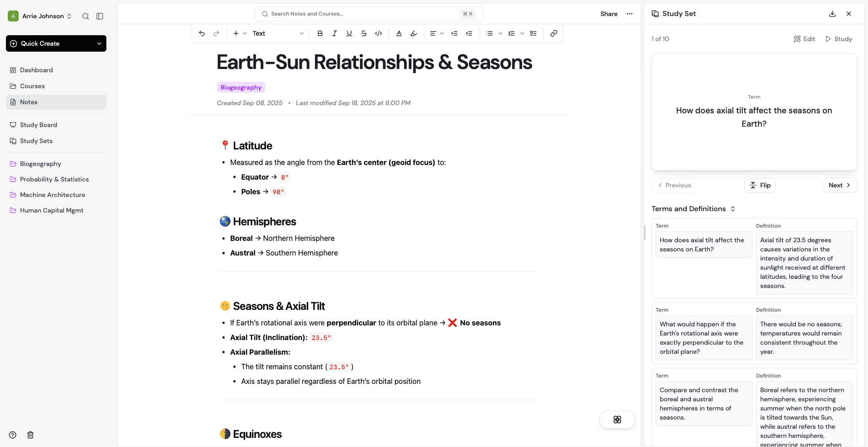The width and height of the screenshot is (868, 447).
Task: Download the study set
Action: (832, 14)
